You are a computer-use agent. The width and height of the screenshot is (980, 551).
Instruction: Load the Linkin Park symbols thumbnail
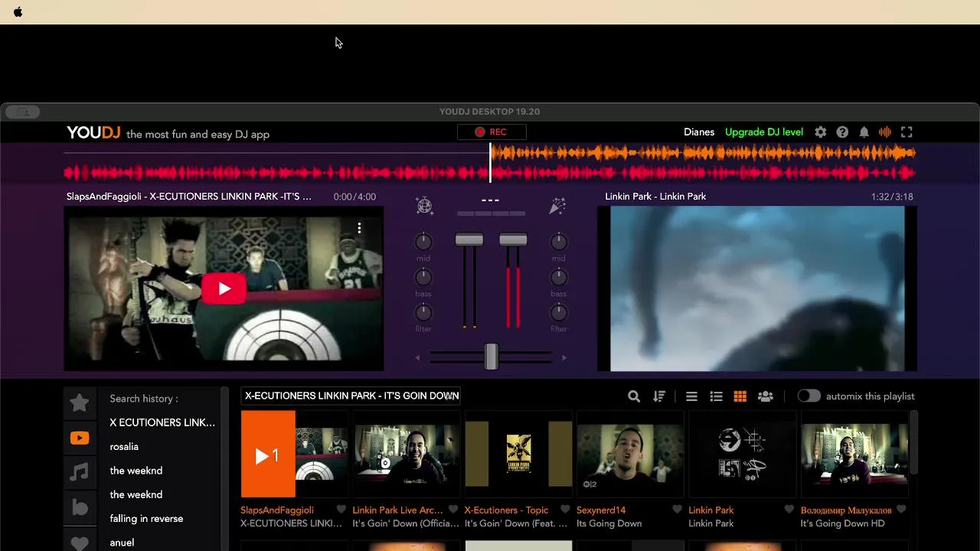click(x=743, y=454)
